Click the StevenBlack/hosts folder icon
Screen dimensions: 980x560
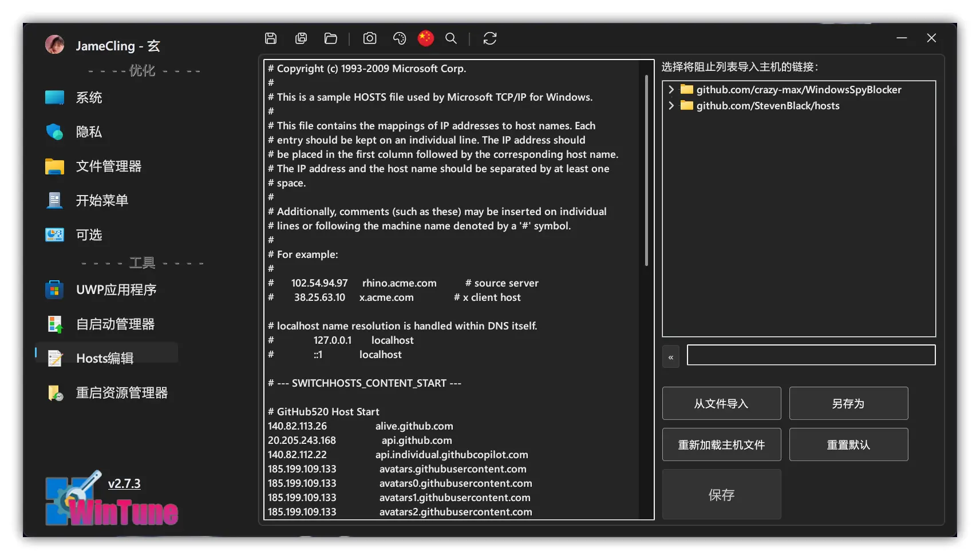[x=687, y=105]
